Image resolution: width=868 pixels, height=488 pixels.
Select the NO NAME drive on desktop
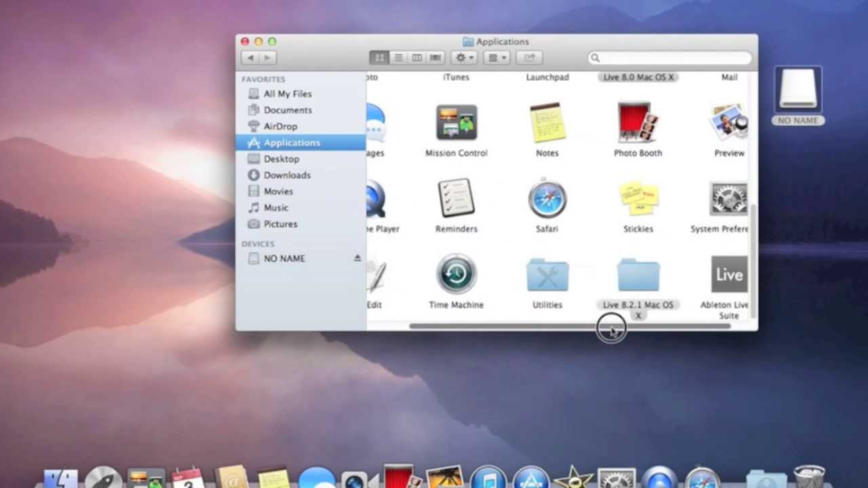(797, 89)
